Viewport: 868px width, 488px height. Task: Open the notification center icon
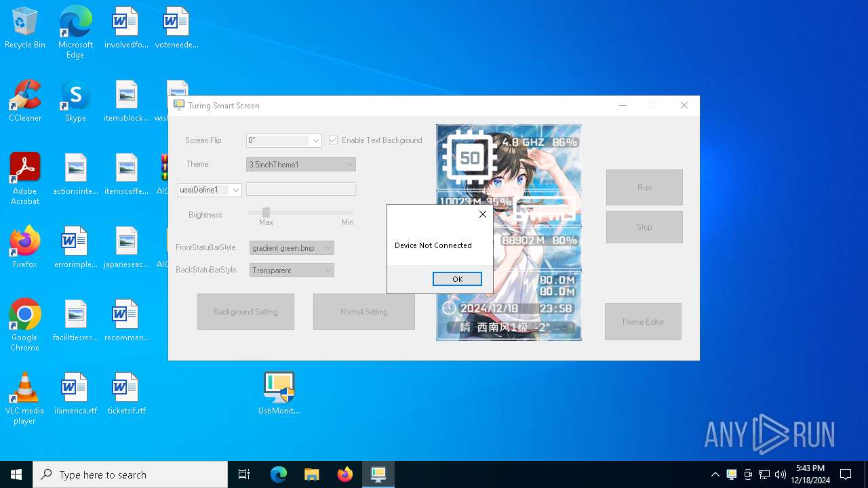[846, 474]
